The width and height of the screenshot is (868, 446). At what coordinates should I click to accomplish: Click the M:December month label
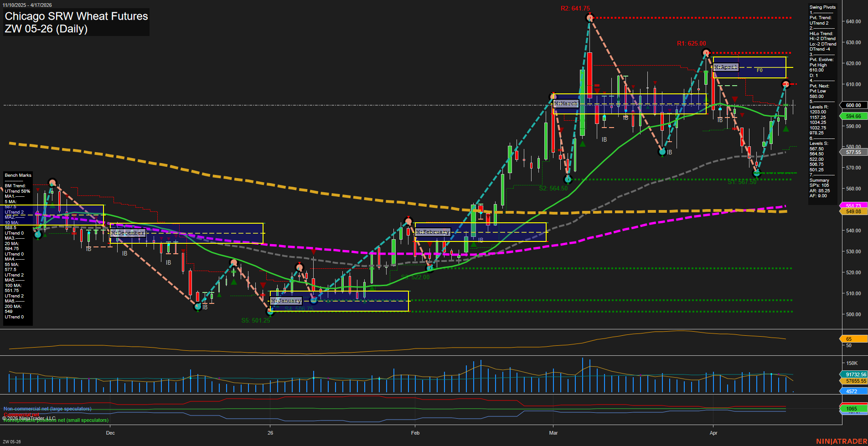[128, 233]
